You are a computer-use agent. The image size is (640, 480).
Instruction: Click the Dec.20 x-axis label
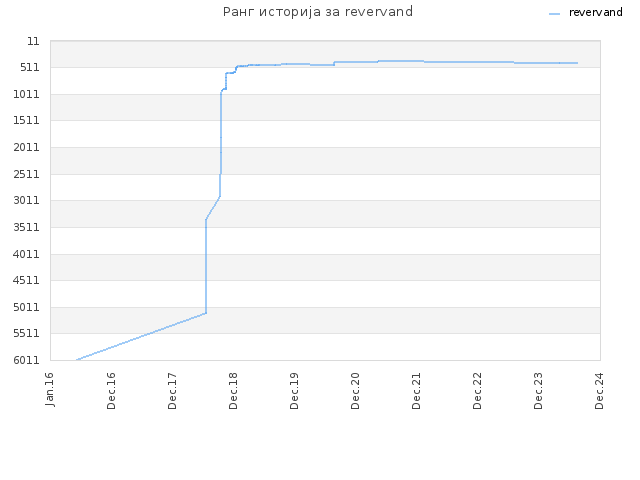[x=355, y=391]
